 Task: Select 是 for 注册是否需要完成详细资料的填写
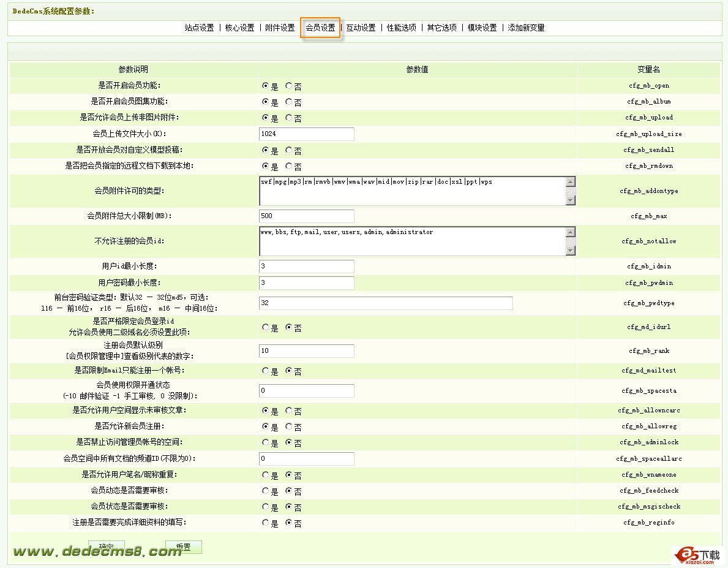coord(266,523)
